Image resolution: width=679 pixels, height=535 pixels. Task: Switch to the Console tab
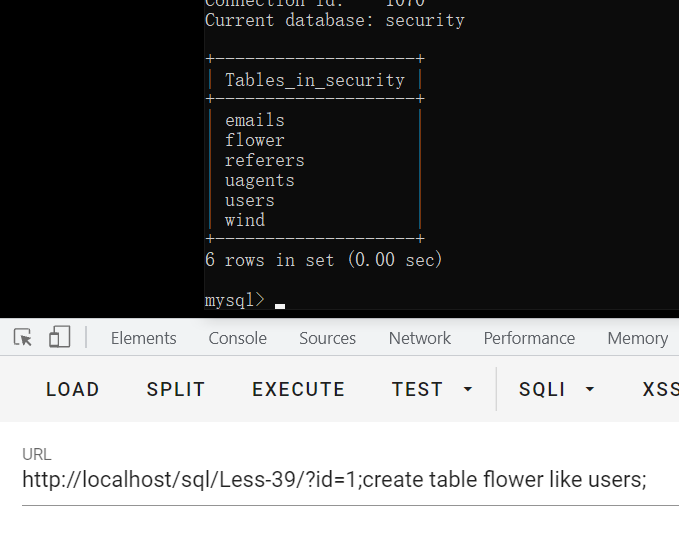tap(237, 338)
